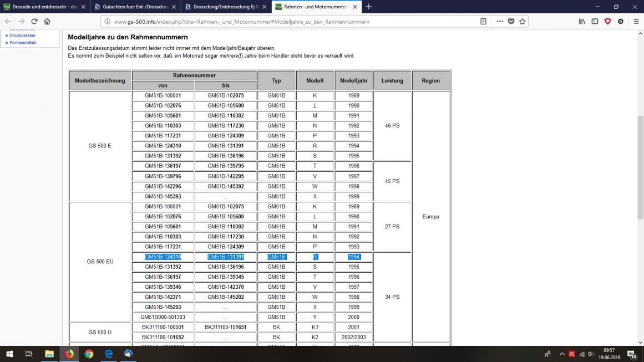This screenshot has height=362, width=644.
Task: Open network Wi-Fi tray icon
Action: click(x=581, y=354)
